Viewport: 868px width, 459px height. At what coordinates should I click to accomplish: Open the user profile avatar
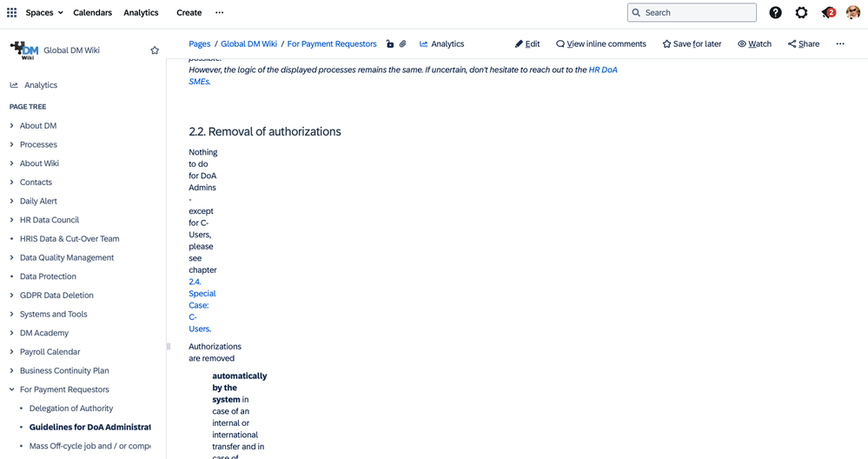click(x=853, y=13)
